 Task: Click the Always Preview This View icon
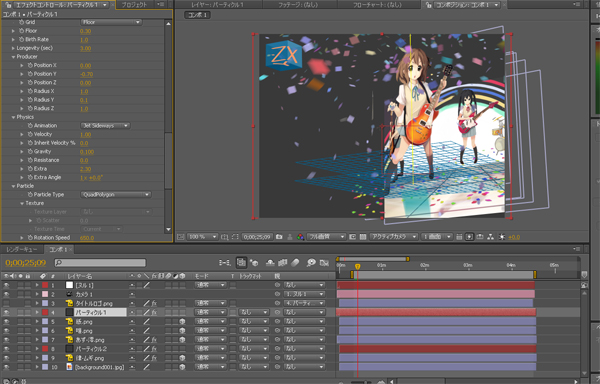coord(181,237)
